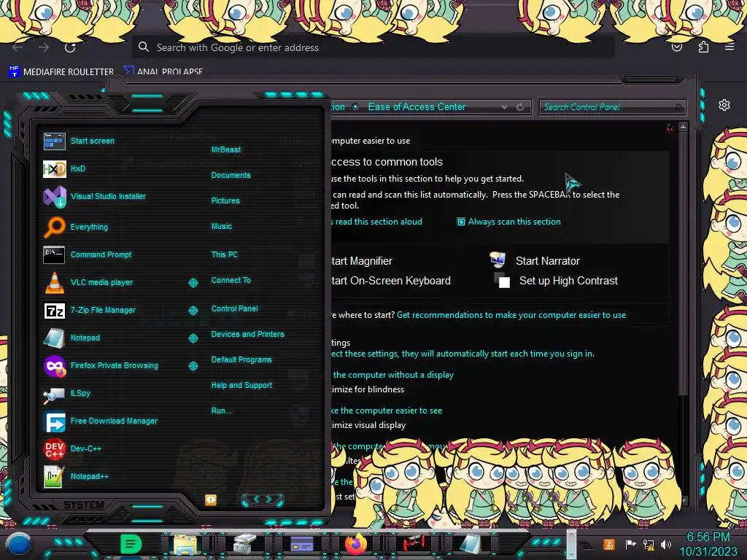Click Get recommendations to make computer easier link

click(511, 315)
